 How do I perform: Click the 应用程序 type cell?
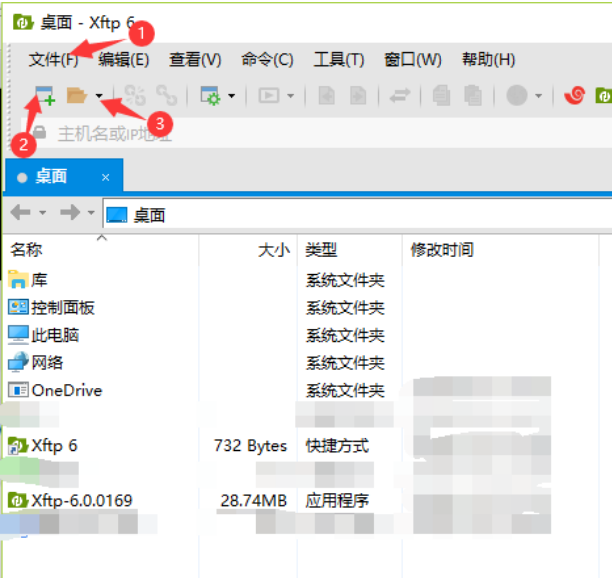(337, 500)
